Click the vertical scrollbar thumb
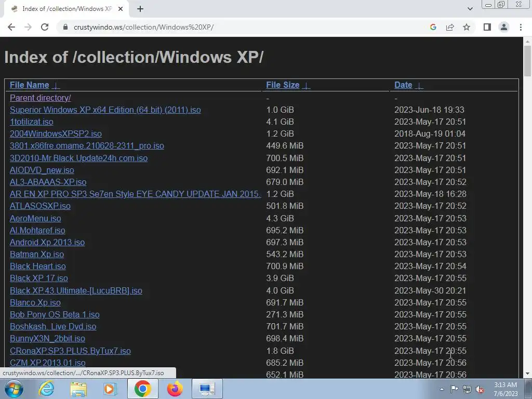The width and height of the screenshot is (532, 399). click(527, 61)
